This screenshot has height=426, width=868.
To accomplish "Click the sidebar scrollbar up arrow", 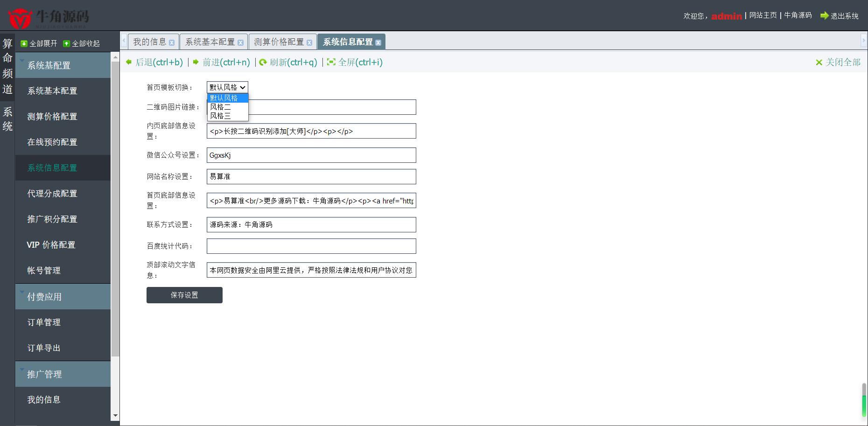I will pyautogui.click(x=115, y=57).
